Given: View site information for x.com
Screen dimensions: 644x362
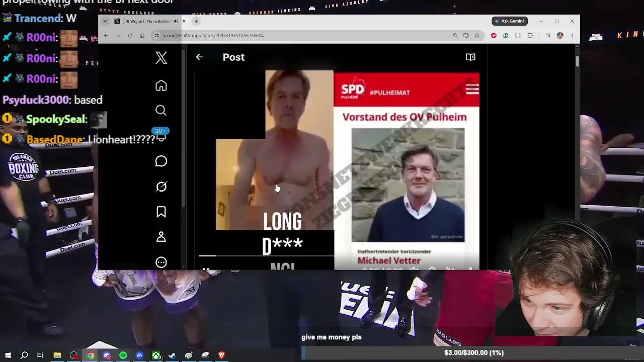Looking at the screenshot, I should [157, 36].
